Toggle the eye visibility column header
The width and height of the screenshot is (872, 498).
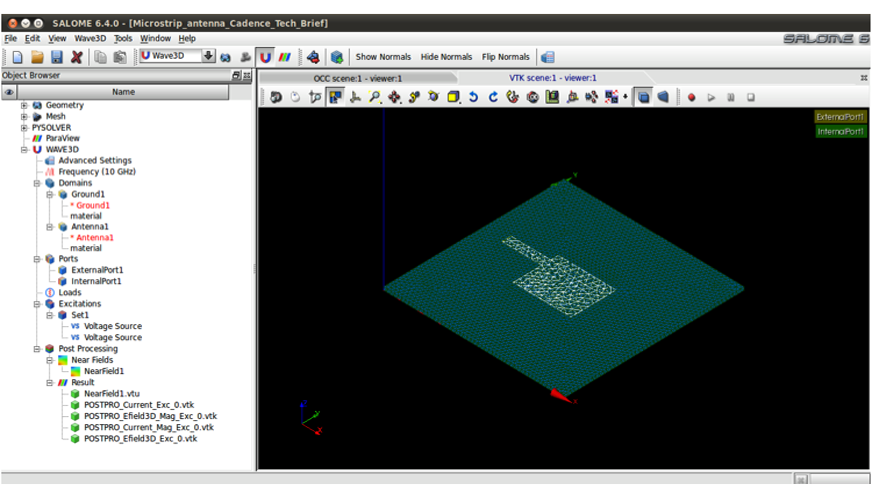tap(9, 92)
